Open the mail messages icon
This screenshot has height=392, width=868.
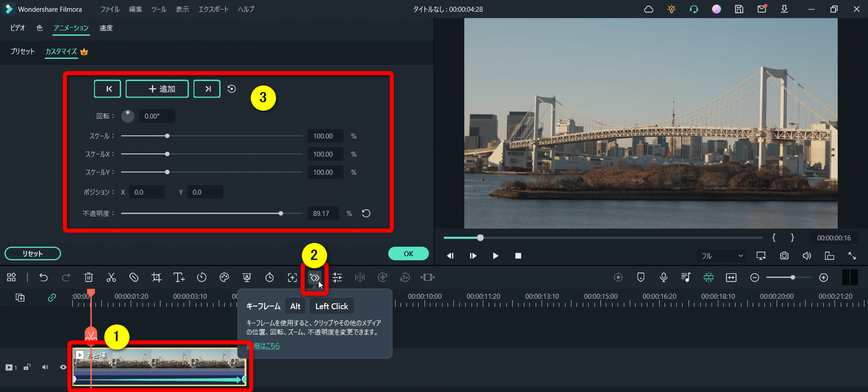[762, 9]
